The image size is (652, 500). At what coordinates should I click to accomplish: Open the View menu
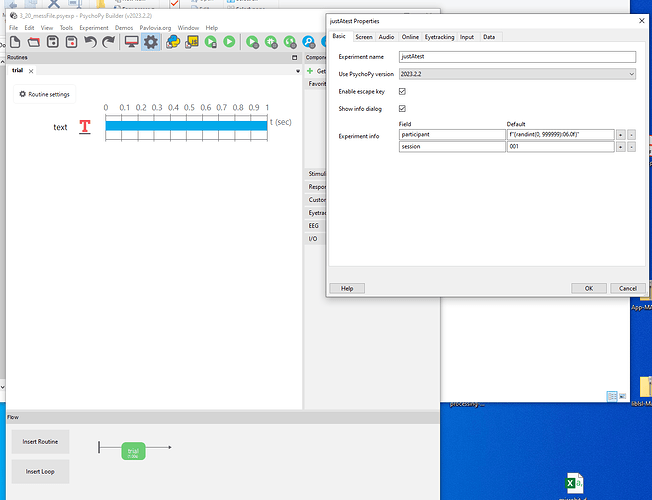[x=47, y=28]
